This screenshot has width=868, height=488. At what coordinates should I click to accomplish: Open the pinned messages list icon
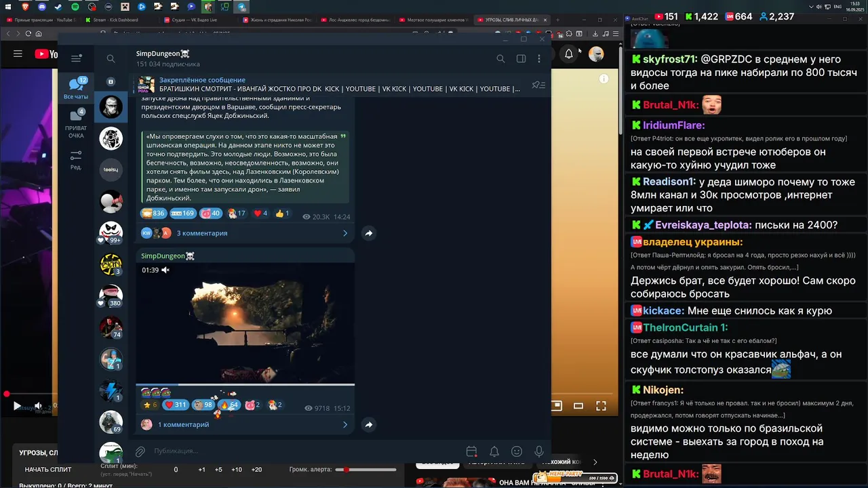[538, 85]
